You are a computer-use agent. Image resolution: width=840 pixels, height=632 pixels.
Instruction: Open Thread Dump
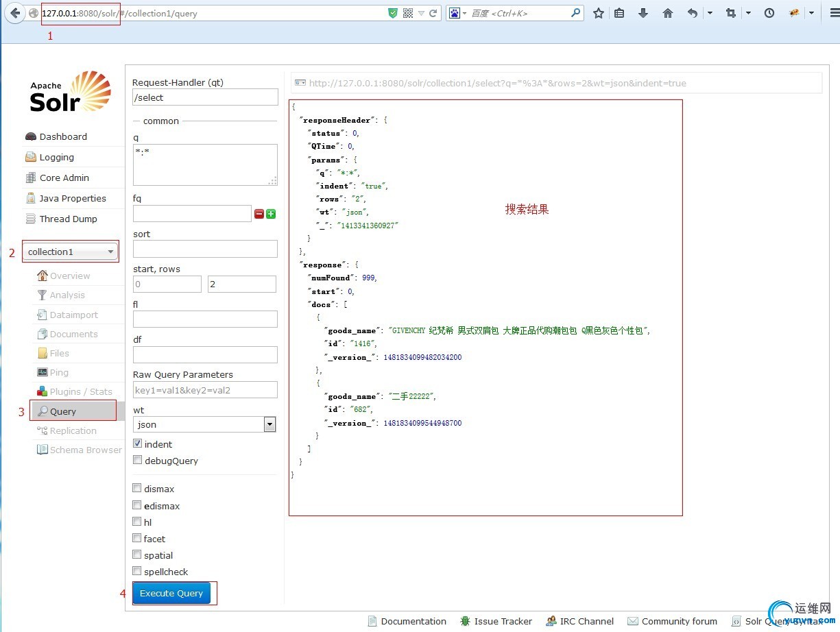pos(68,219)
